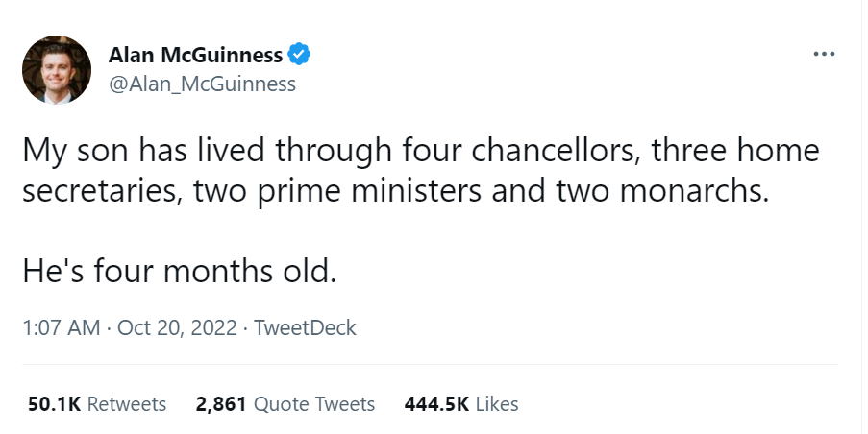Open the Alan McGuinness display name link
868x434 pixels.
[x=196, y=56]
